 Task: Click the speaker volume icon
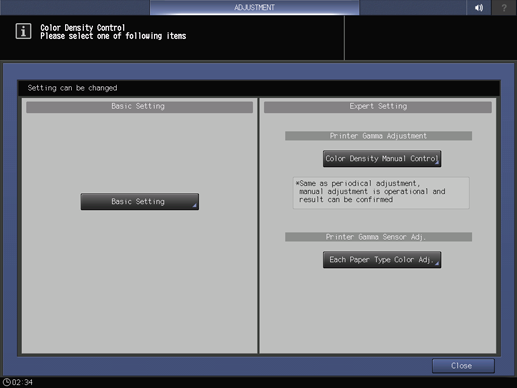(x=479, y=7)
